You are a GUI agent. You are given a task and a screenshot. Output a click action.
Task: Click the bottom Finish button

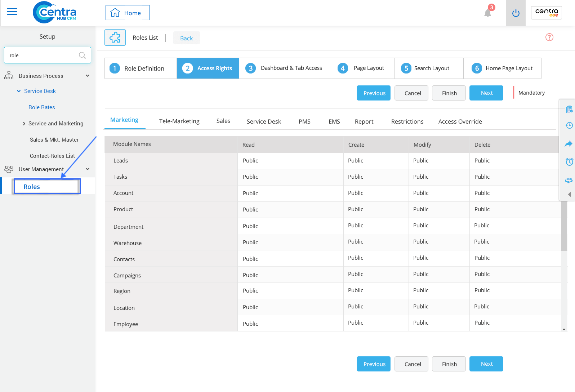click(x=449, y=364)
